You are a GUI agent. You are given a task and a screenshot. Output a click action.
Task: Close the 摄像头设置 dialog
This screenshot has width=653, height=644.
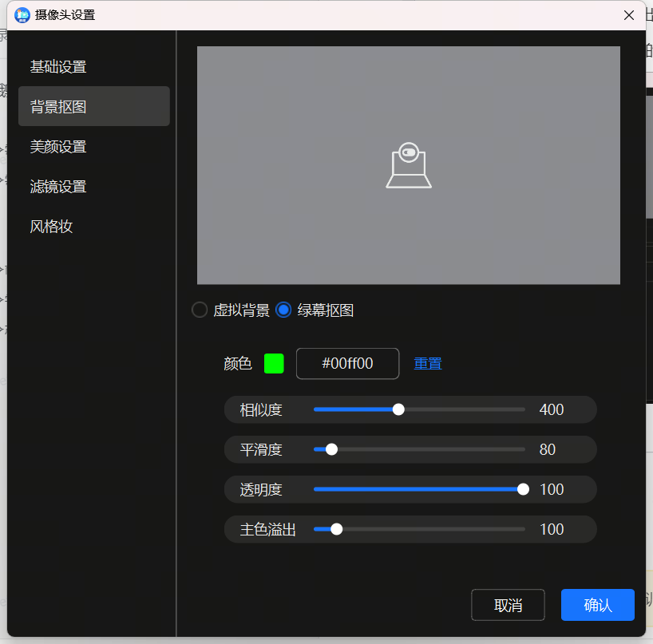coord(629,14)
